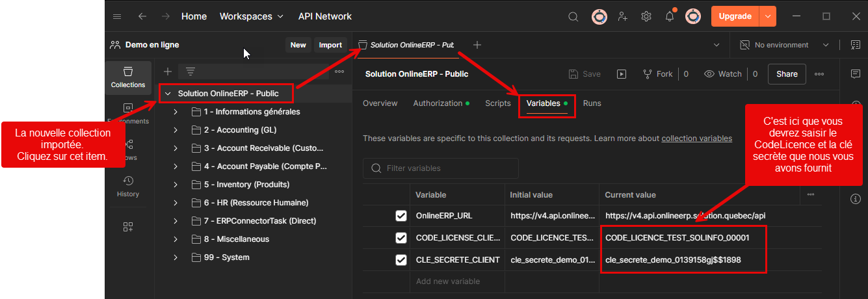Select the Variables tab
Viewport: 868px width, 299px height.
click(x=547, y=103)
